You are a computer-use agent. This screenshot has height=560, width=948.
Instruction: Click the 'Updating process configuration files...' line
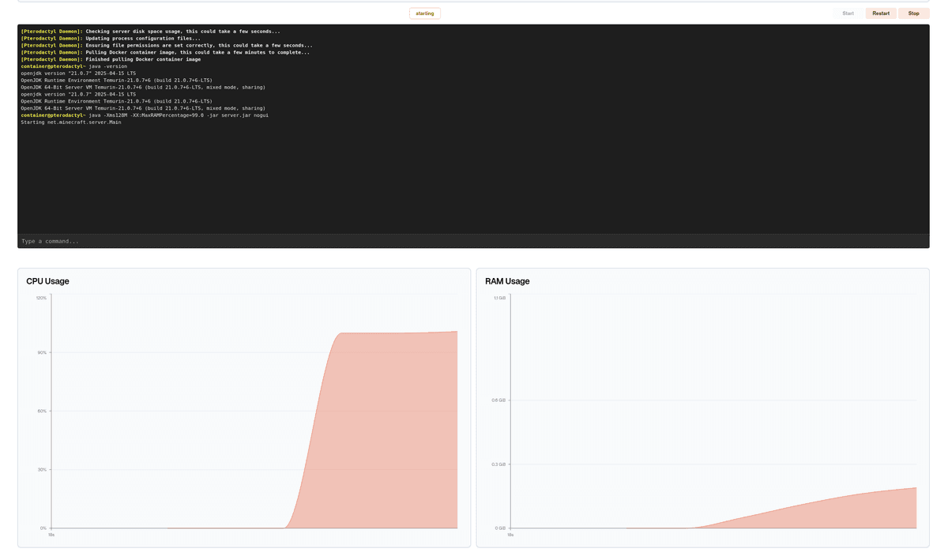(111, 39)
